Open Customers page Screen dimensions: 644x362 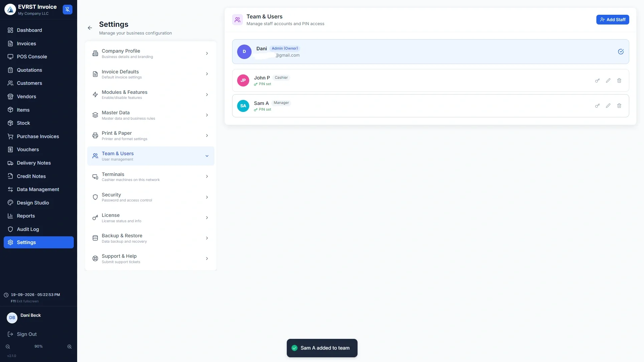(x=39, y=83)
